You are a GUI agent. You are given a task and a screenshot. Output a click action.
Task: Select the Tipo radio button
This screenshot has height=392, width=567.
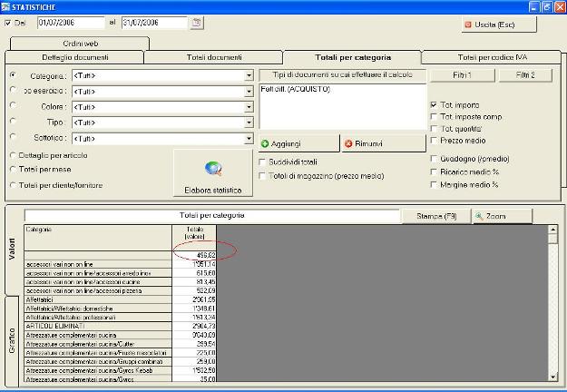pos(13,121)
